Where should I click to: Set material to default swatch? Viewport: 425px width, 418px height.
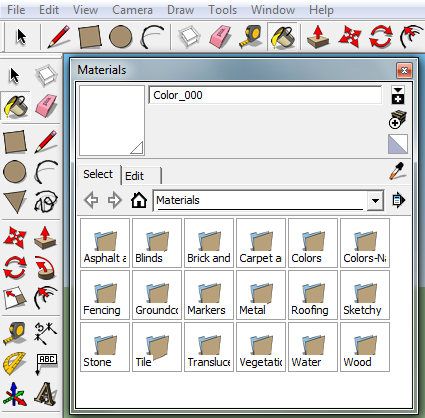tap(398, 144)
